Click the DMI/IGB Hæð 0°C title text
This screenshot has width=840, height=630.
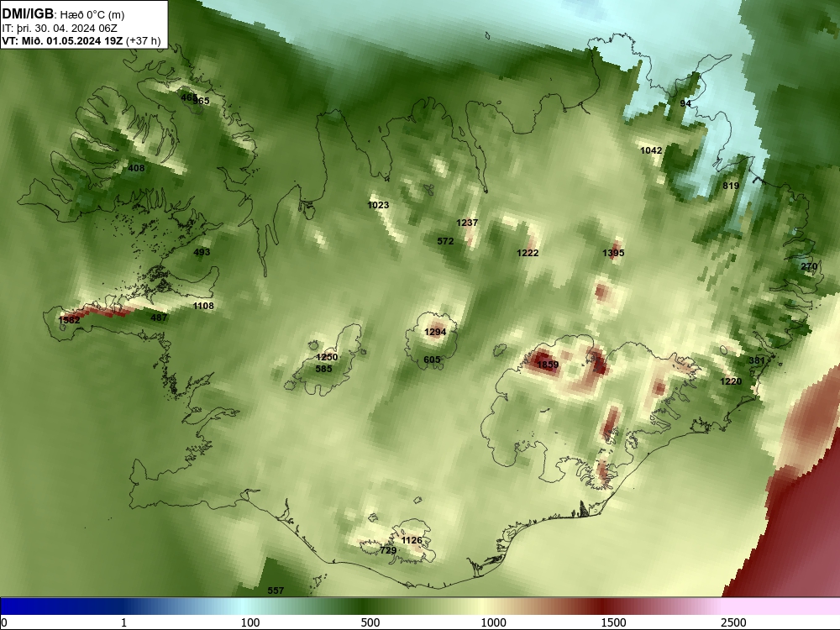[63, 14]
